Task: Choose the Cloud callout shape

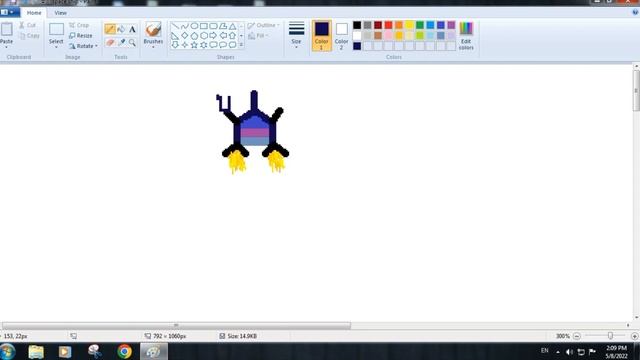Action: point(232,45)
